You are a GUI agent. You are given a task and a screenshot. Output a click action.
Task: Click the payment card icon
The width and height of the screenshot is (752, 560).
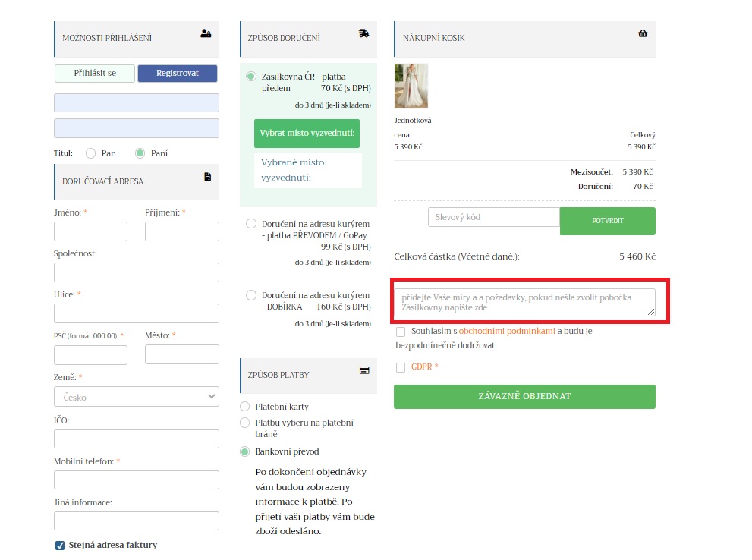[x=364, y=370]
